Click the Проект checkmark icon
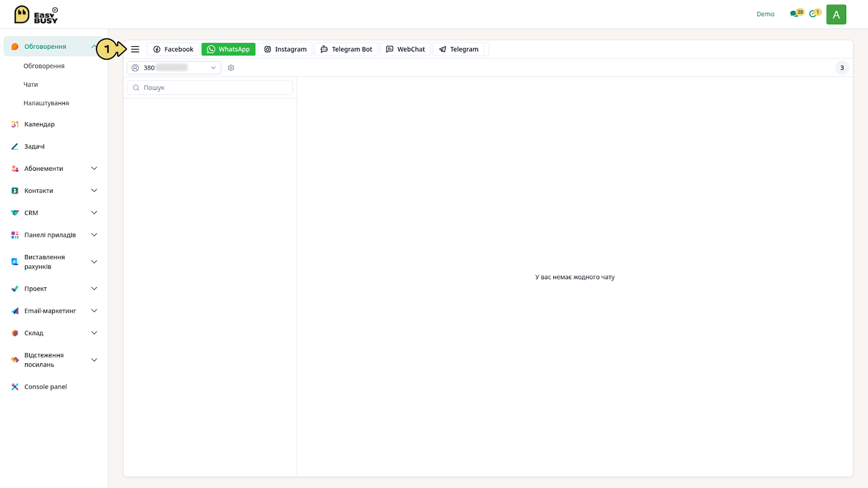 click(x=15, y=288)
